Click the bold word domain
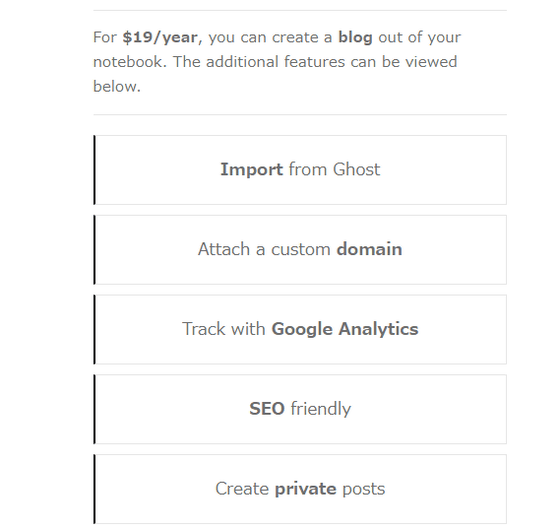The image size is (560, 529). click(369, 249)
